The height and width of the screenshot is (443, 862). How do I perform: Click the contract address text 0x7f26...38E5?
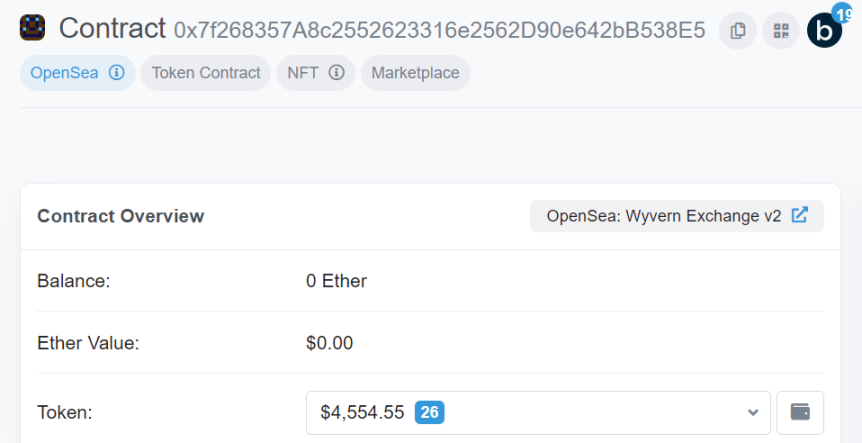coord(439,31)
